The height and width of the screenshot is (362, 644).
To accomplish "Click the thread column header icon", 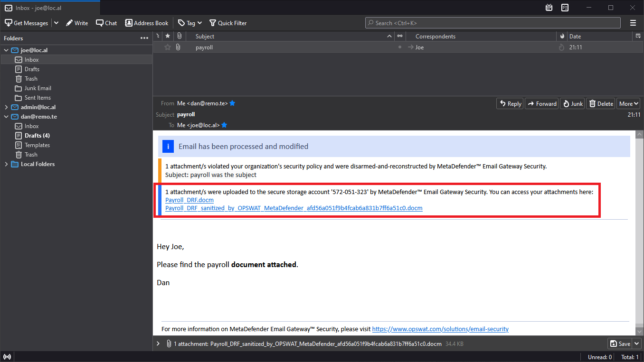I will [158, 36].
